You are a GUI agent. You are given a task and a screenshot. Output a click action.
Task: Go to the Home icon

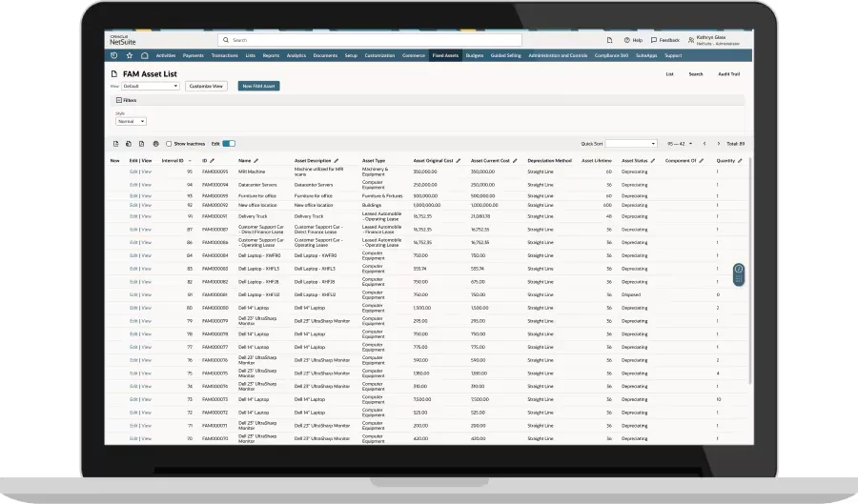[145, 55]
